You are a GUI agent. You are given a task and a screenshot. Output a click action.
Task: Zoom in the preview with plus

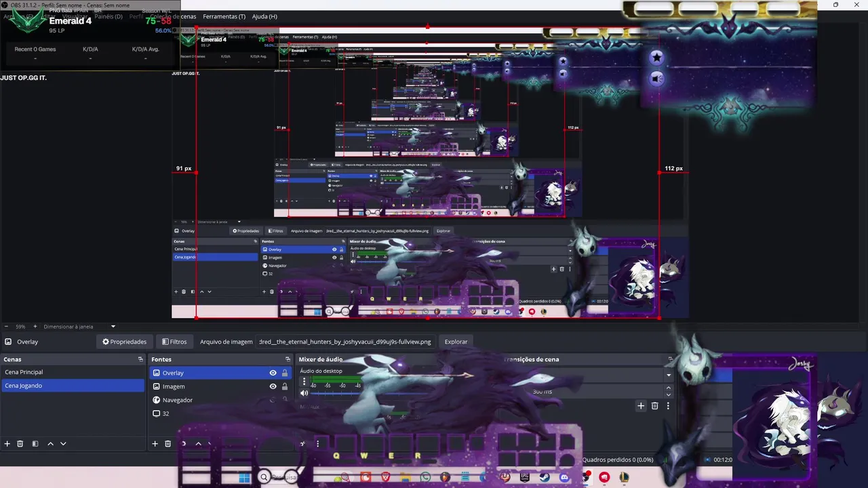[x=35, y=327]
